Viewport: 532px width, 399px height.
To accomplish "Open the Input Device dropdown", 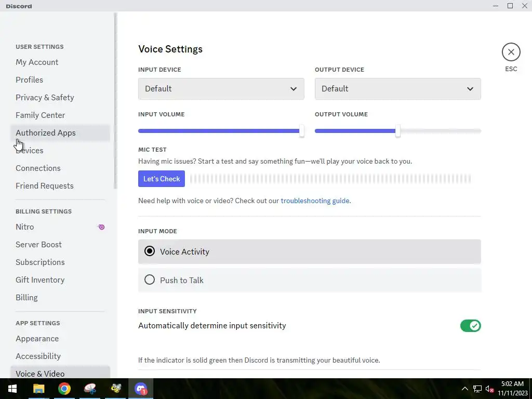I will tap(221, 89).
